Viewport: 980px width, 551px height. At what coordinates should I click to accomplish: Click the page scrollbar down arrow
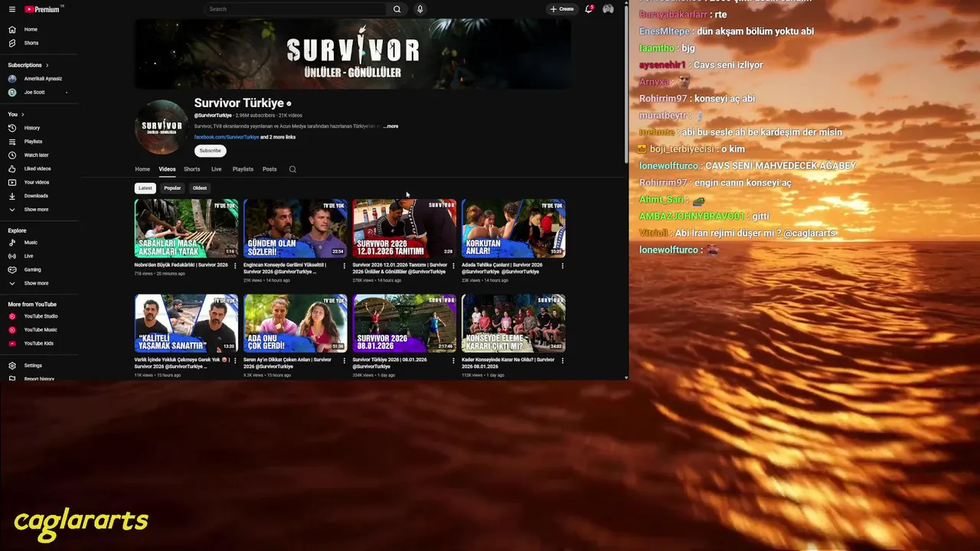click(x=626, y=377)
